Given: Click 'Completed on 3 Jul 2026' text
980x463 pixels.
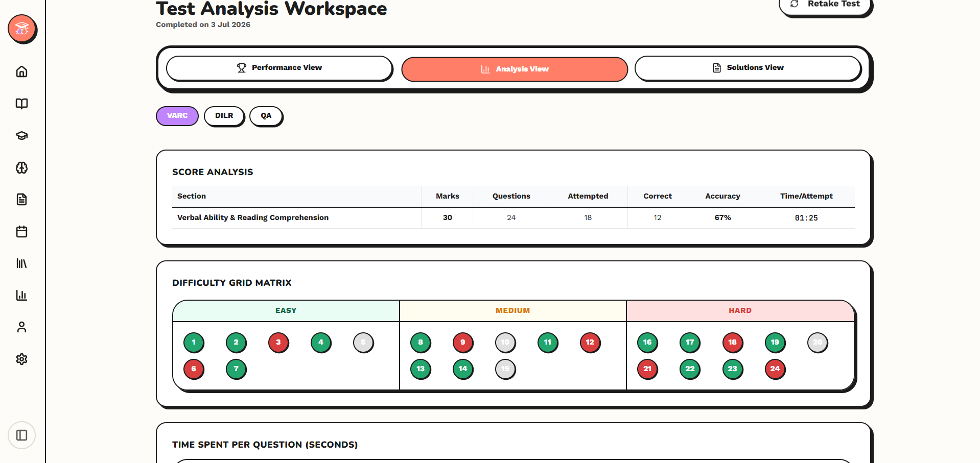Looking at the screenshot, I should pos(203,25).
